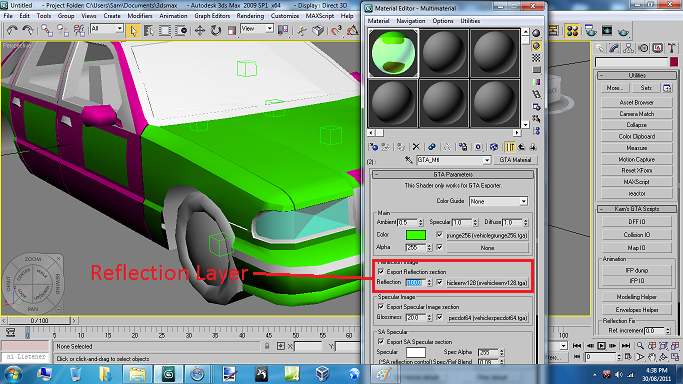Toggle Window/Crossing selection mode
This screenshot has height=384, width=683.
pos(181,30)
